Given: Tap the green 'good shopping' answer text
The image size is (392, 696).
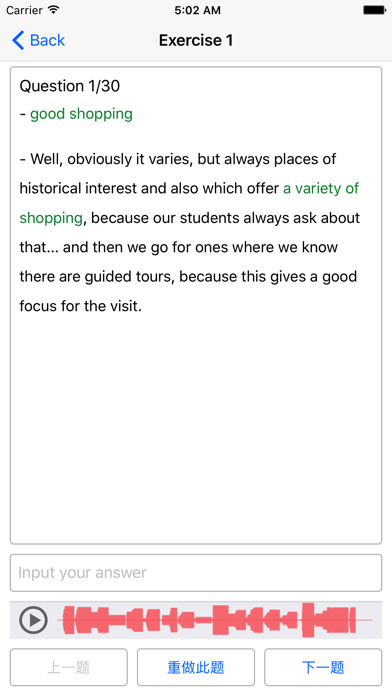Looking at the screenshot, I should (x=81, y=114).
